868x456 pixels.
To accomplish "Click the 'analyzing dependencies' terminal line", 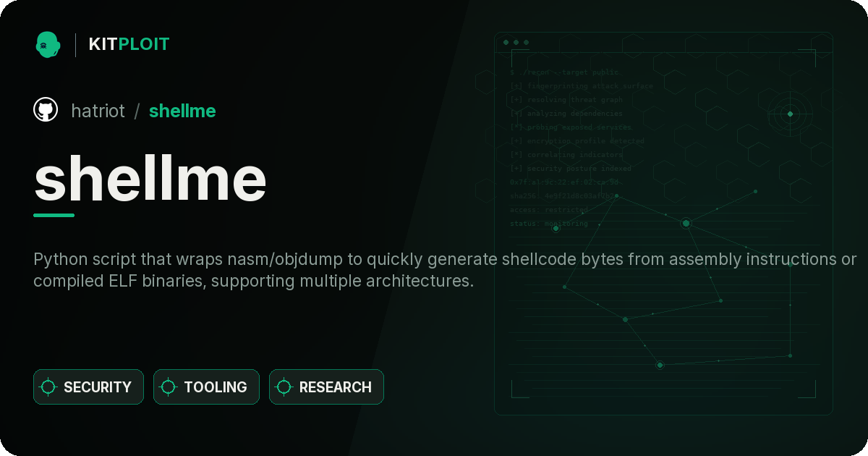I will (566, 114).
